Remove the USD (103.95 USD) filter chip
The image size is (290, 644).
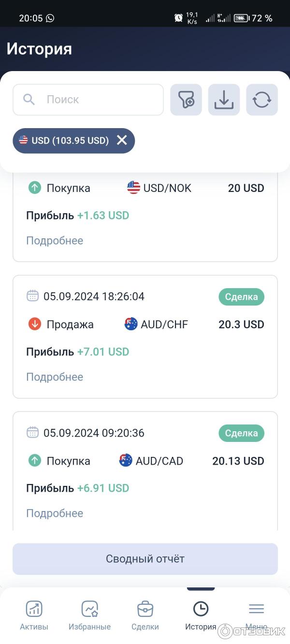tap(122, 140)
